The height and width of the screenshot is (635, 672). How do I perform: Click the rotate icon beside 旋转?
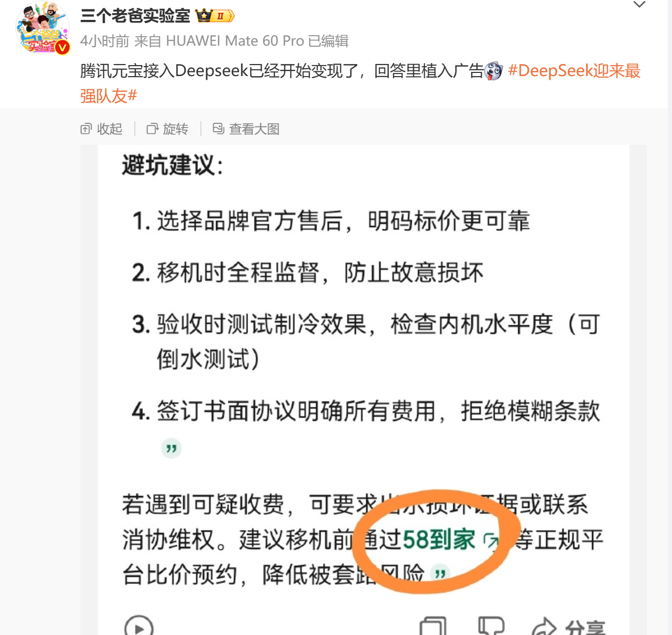tap(152, 129)
